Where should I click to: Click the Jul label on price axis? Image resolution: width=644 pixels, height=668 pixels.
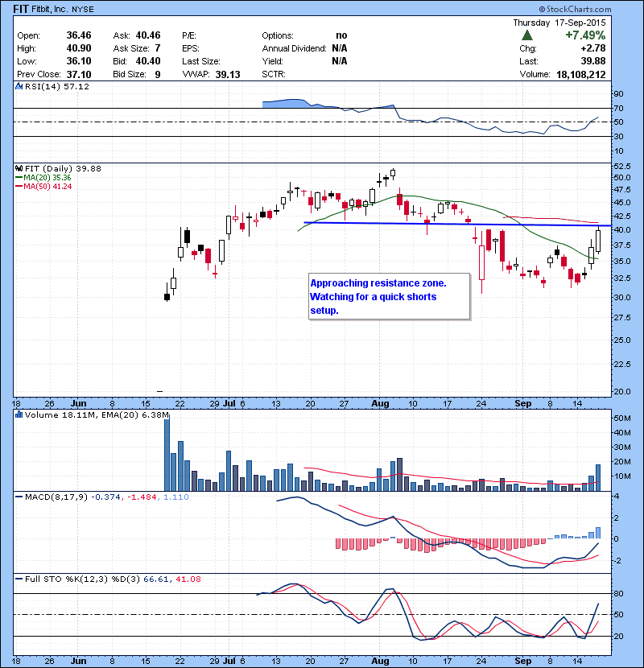[x=229, y=403]
